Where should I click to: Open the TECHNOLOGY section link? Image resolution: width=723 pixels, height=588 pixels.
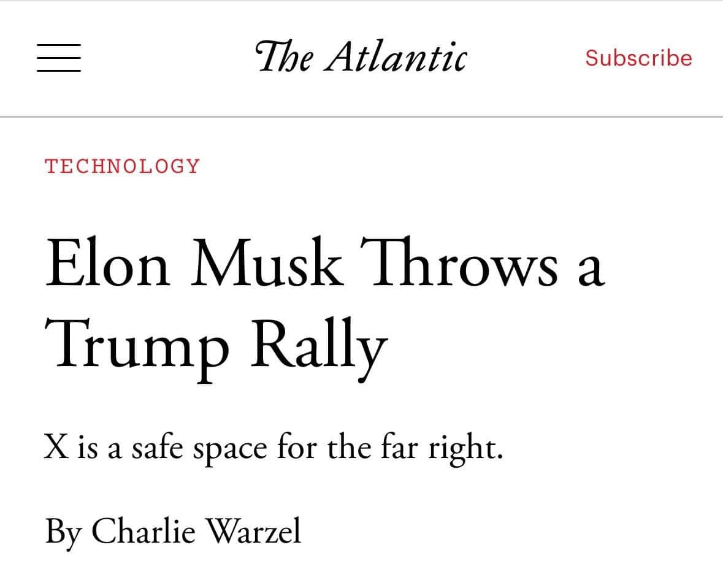pyautogui.click(x=123, y=166)
